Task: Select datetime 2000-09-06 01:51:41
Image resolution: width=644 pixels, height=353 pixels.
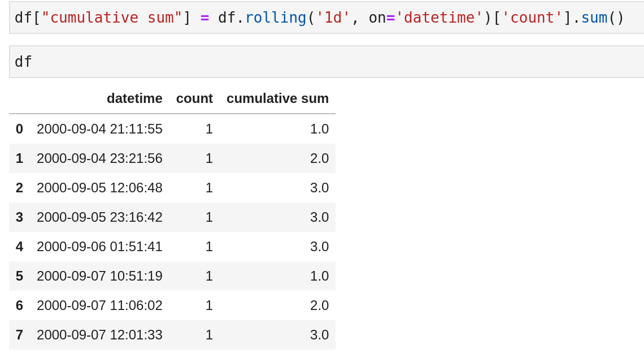Action: coord(100,247)
